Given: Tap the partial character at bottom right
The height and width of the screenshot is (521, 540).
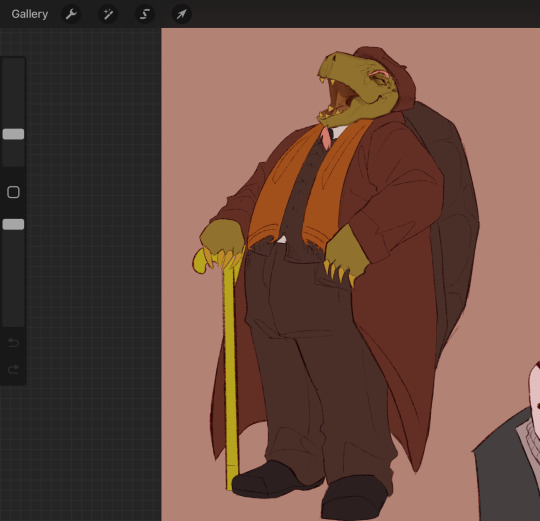Looking at the screenshot, I should tap(510, 455).
